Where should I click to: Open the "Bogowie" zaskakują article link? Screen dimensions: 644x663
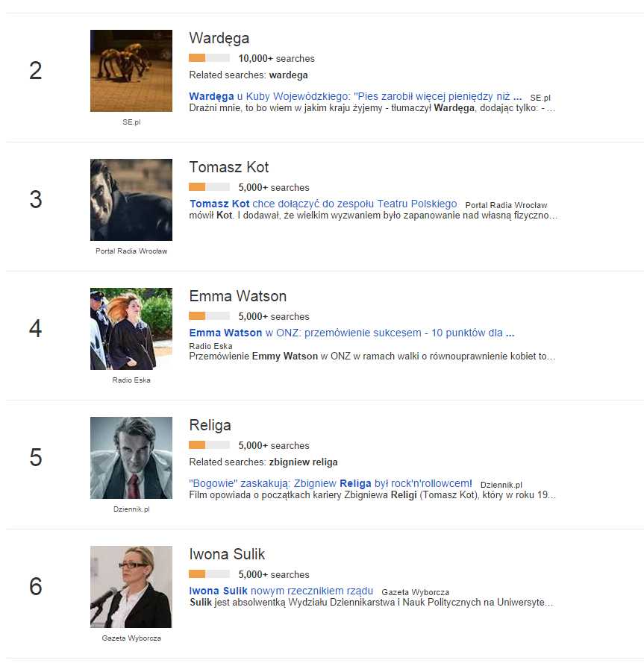(331, 483)
